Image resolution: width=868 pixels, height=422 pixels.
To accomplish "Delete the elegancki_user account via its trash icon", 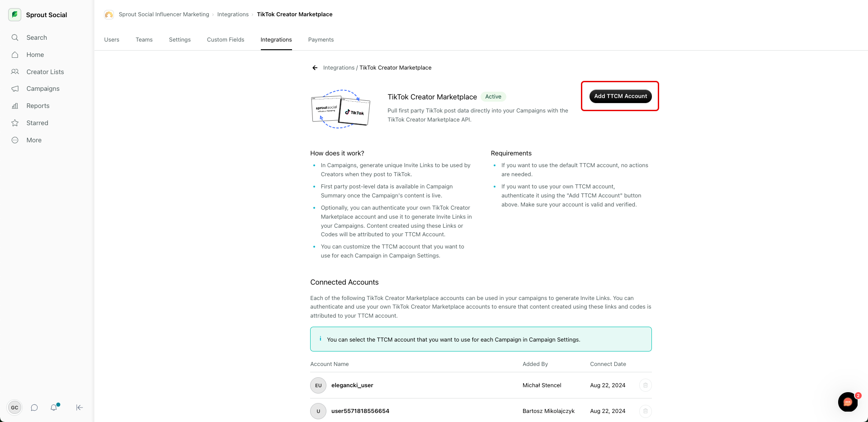I will coord(646,385).
